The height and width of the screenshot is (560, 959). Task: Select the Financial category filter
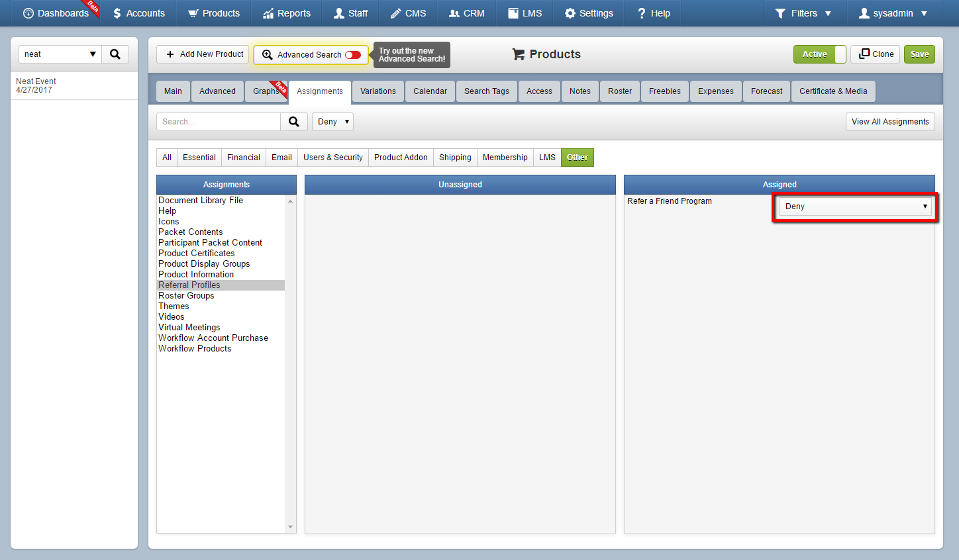click(x=244, y=158)
